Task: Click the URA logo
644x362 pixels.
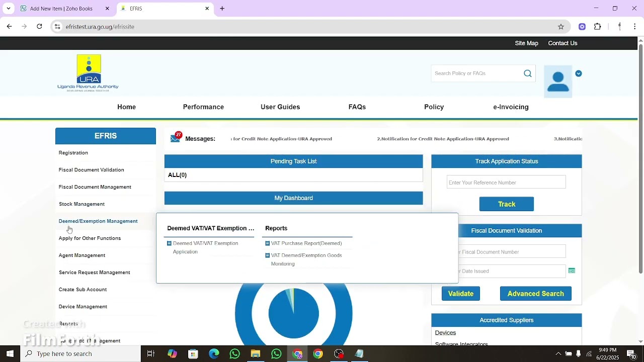Action: (88, 73)
